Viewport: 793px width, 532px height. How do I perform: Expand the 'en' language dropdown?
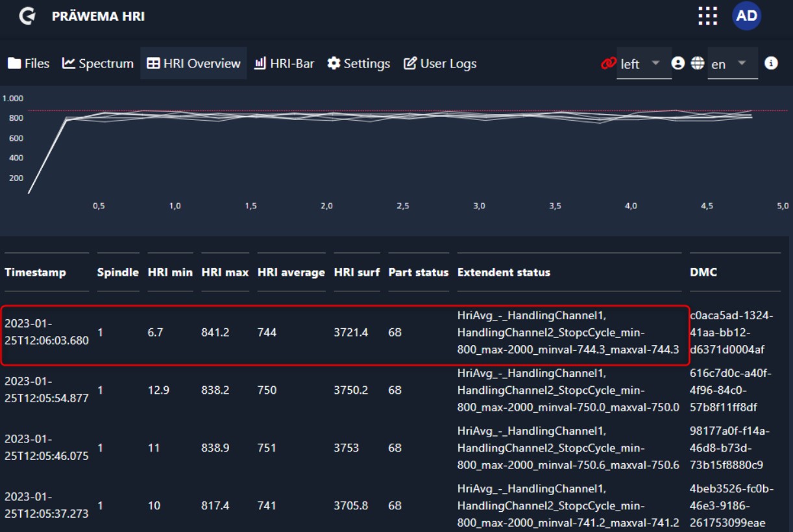point(732,64)
